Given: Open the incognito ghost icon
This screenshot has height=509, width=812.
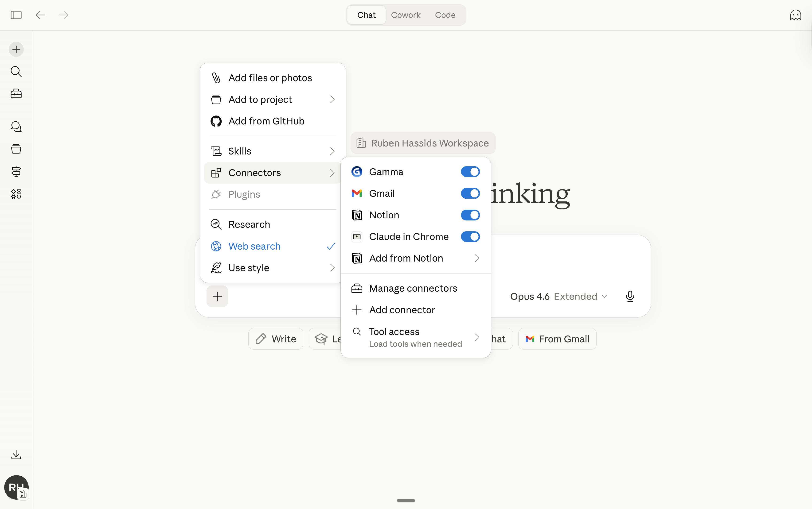Looking at the screenshot, I should pos(796,15).
